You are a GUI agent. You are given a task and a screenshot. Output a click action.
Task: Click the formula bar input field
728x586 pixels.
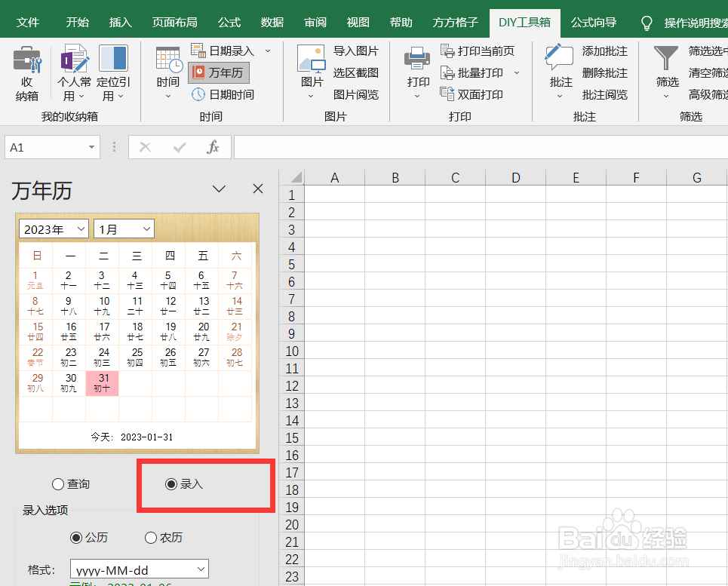click(x=481, y=148)
